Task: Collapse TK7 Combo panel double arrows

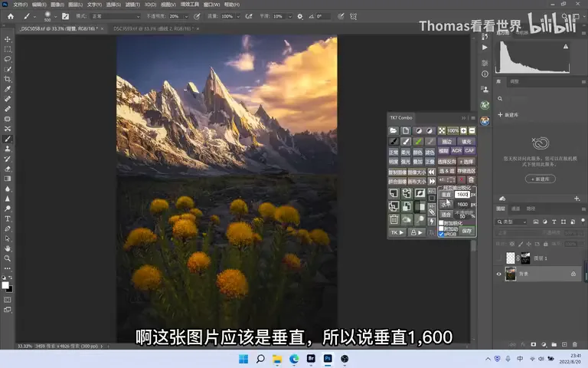Action: (463, 118)
